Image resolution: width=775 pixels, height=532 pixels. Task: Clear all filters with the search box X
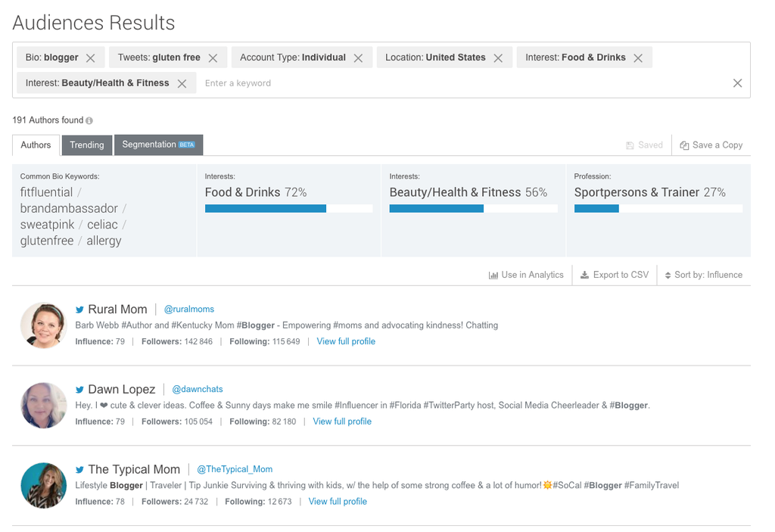click(x=737, y=83)
